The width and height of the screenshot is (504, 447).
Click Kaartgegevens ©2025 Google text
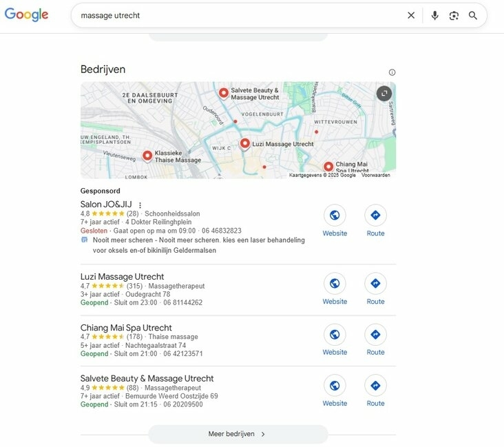click(x=322, y=175)
